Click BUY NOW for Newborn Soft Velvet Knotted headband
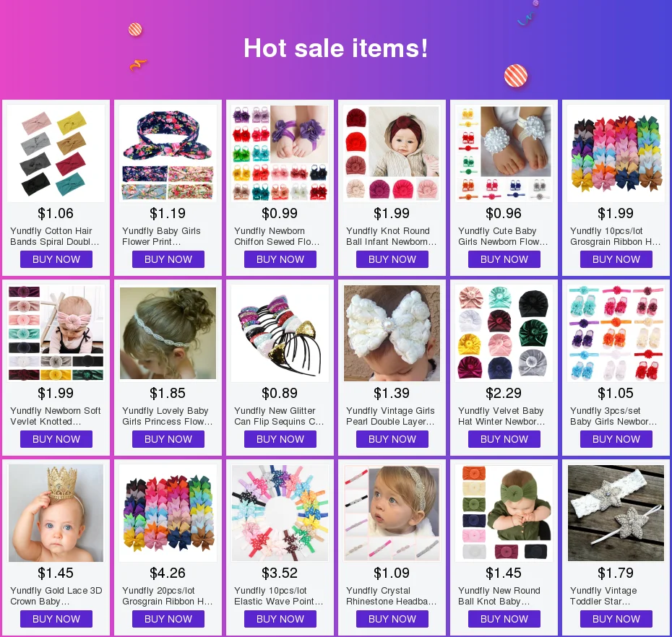672x637 pixels. coord(56,439)
